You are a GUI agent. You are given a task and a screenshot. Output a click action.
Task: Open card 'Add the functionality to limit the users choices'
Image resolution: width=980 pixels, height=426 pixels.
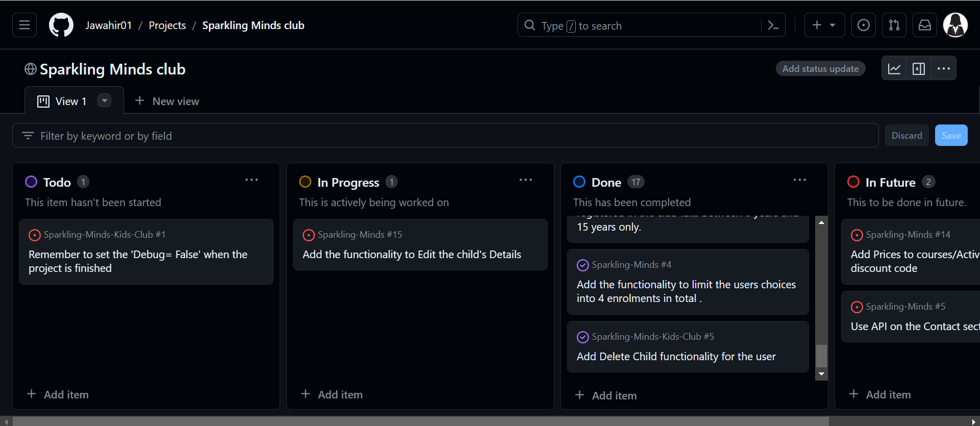[x=688, y=282]
